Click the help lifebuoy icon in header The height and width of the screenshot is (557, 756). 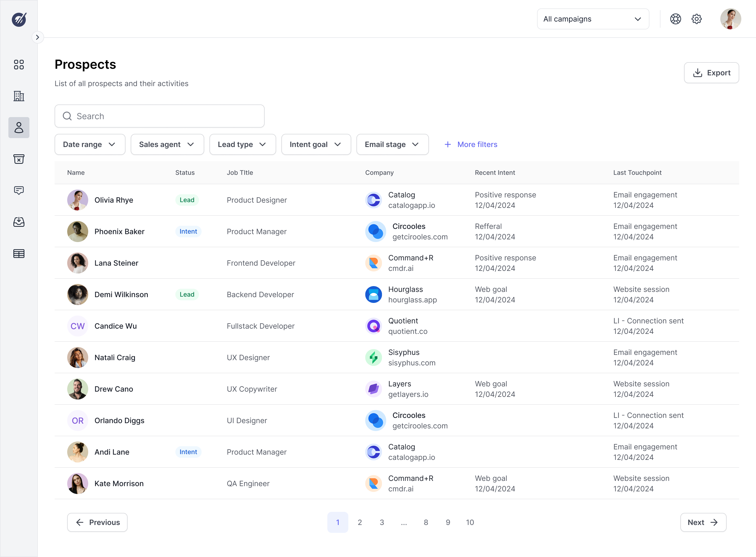click(675, 19)
